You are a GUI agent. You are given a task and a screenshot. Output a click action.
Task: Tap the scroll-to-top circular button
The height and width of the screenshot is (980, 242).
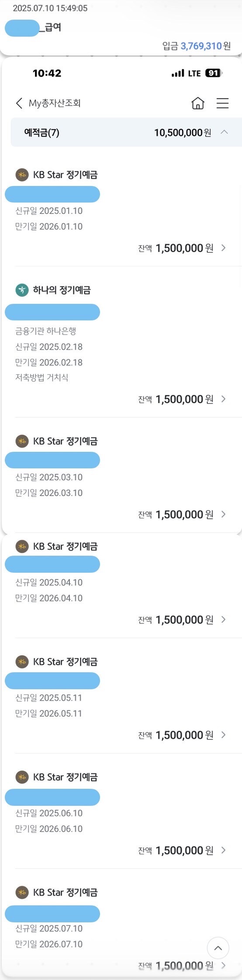pos(218,948)
